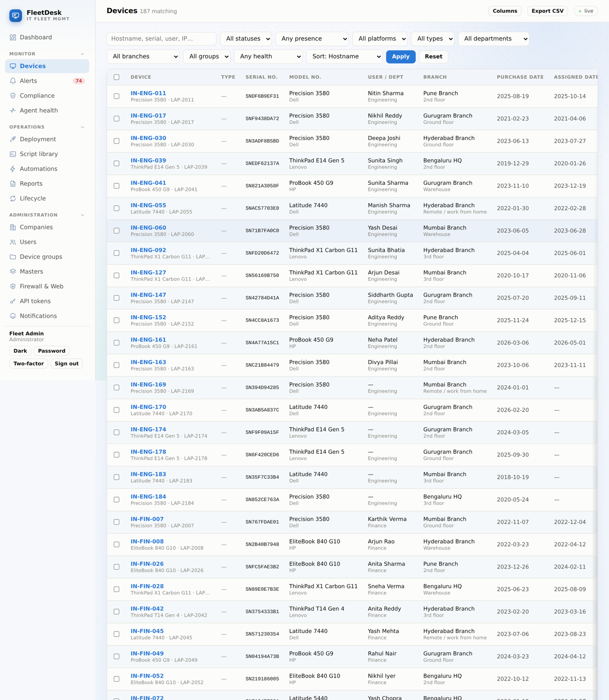609x700 pixels.
Task: Open the All statuses dropdown
Action: (246, 39)
